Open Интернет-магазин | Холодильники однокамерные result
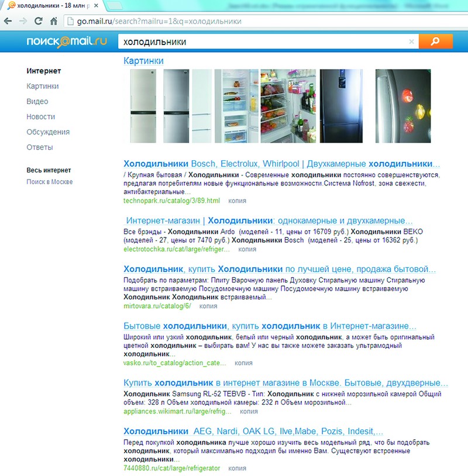Screen dimensions: 468x476 [x=269, y=220]
